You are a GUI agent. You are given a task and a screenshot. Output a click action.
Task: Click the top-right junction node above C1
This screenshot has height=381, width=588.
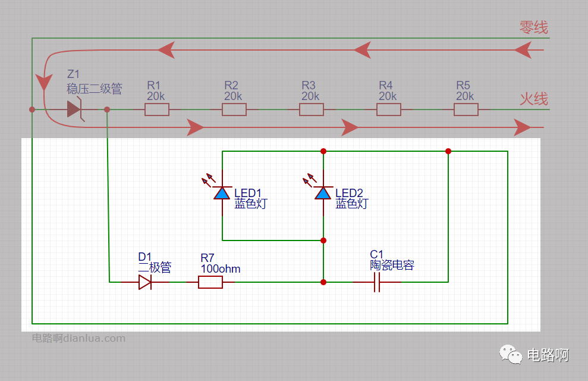coord(448,151)
